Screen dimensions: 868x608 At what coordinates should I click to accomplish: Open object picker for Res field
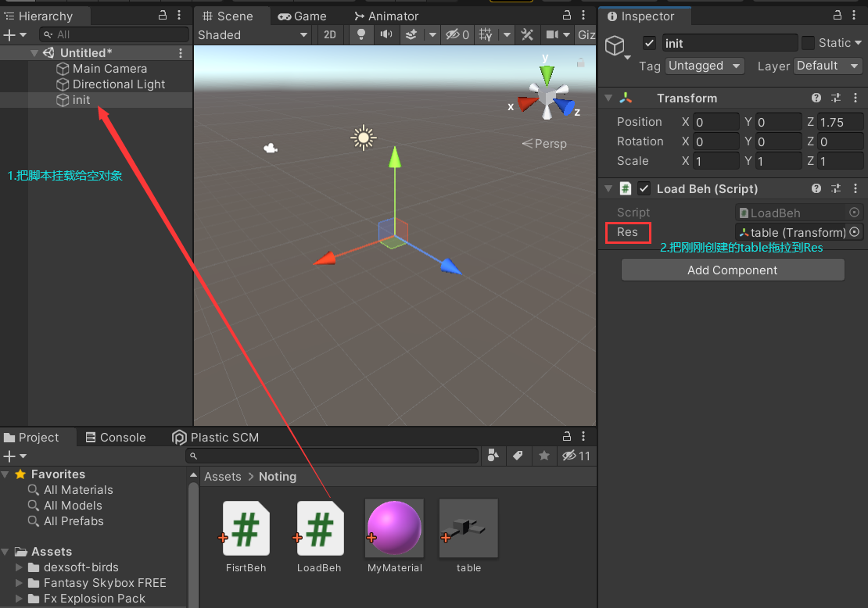pyautogui.click(x=854, y=232)
